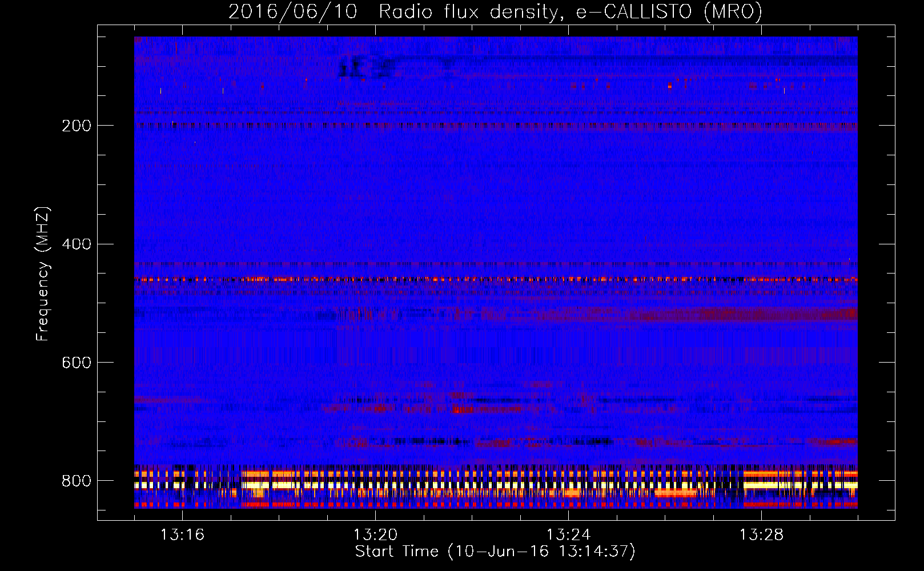The image size is (924, 571).
Task: Click the 13:20 time tick label
Action: point(375,535)
